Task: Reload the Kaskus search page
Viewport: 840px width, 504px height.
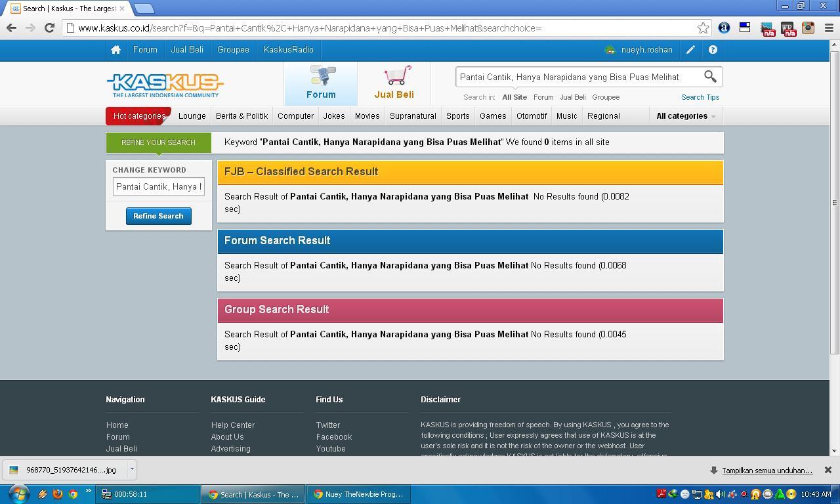Action: [x=49, y=28]
